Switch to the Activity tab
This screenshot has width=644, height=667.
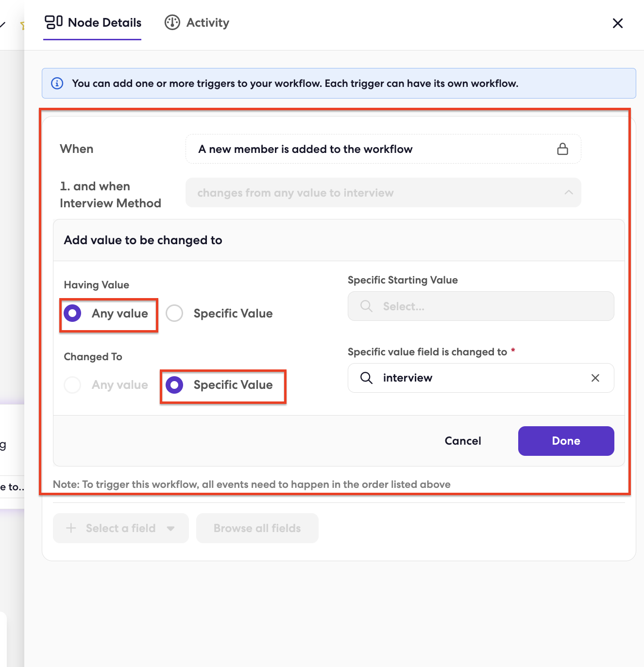[197, 22]
